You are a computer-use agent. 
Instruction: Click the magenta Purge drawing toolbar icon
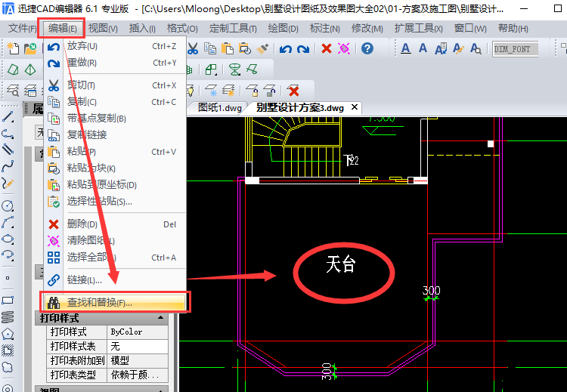click(344, 48)
